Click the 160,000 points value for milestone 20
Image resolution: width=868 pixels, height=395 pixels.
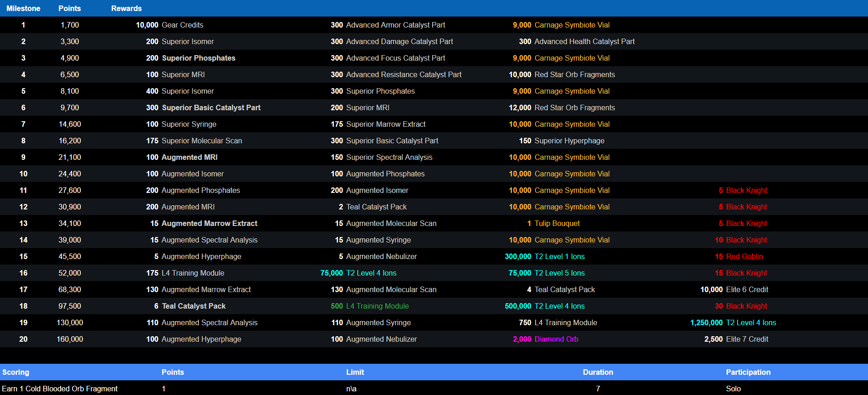[70, 339]
